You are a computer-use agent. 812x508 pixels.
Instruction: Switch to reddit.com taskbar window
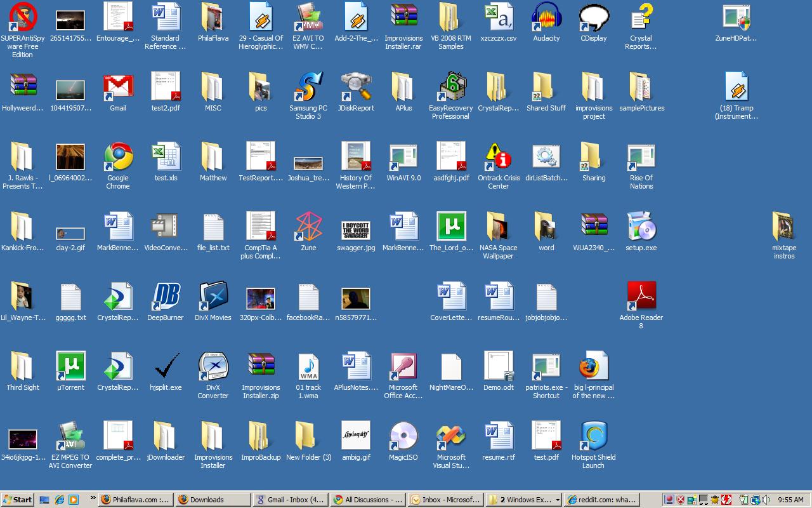point(601,500)
